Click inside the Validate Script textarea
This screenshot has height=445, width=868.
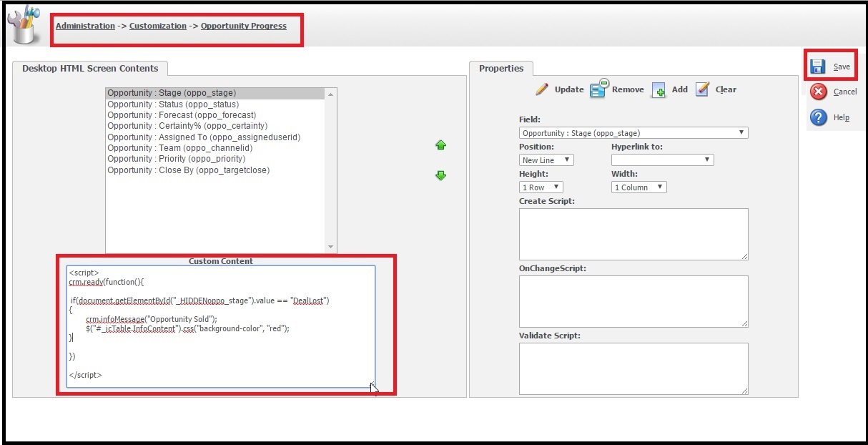pos(633,368)
